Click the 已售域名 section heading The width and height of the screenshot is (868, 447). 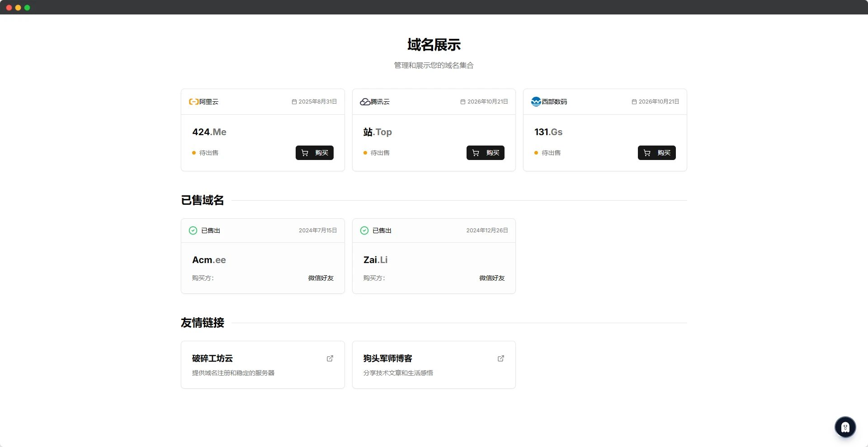(203, 200)
